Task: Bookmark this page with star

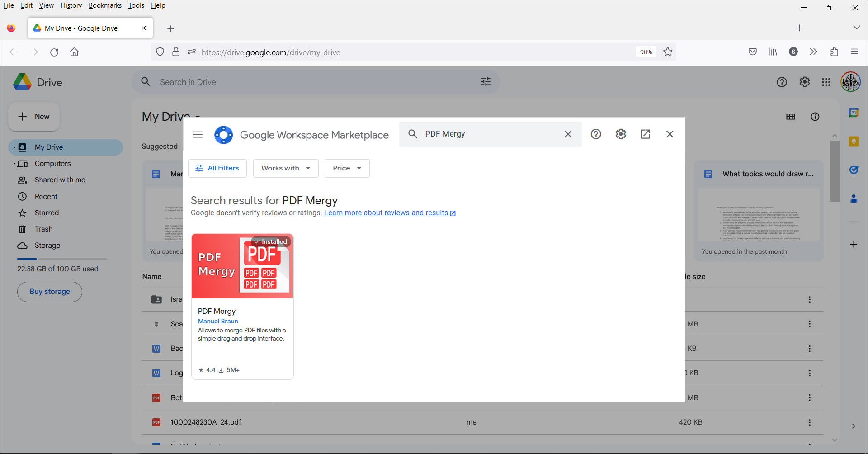Action: [x=668, y=52]
